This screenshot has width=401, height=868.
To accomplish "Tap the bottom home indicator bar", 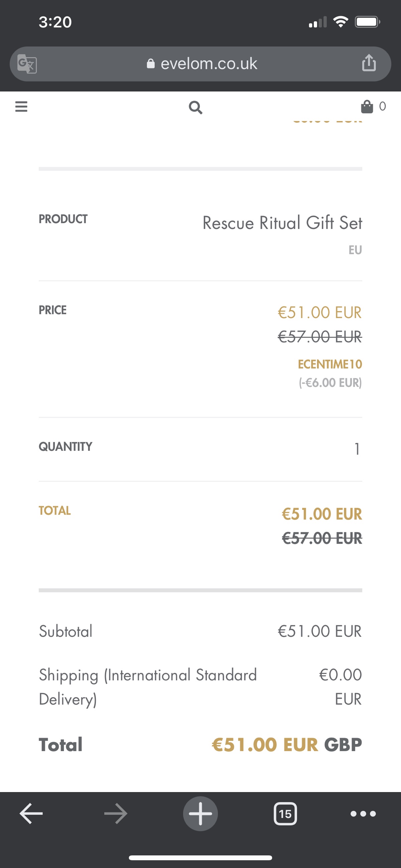I will coord(200,858).
